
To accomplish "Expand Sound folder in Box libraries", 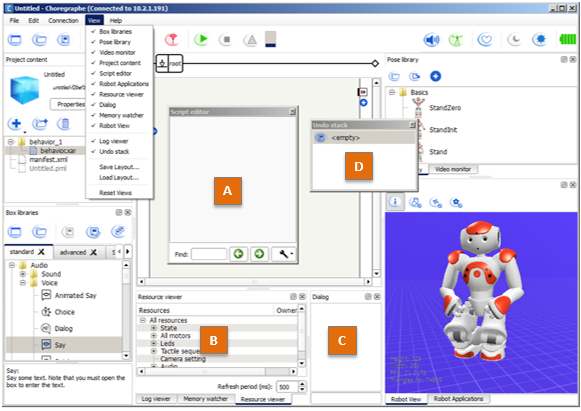I will (x=23, y=274).
